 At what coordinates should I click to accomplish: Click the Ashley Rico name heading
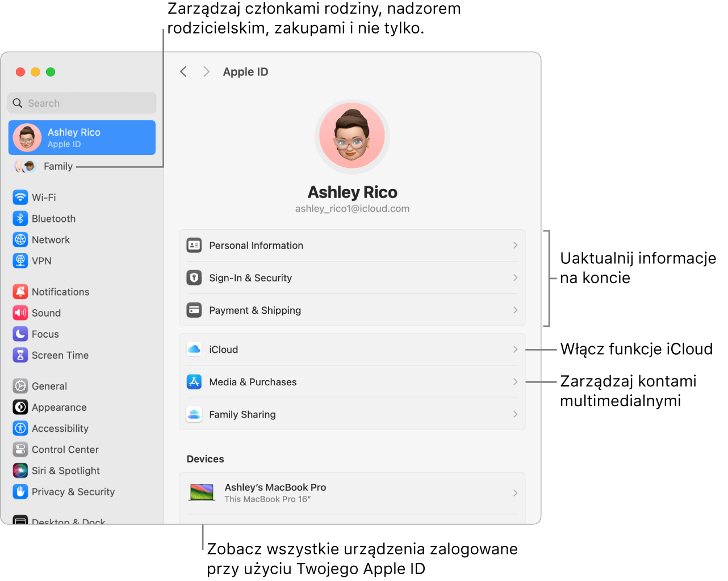[x=352, y=192]
